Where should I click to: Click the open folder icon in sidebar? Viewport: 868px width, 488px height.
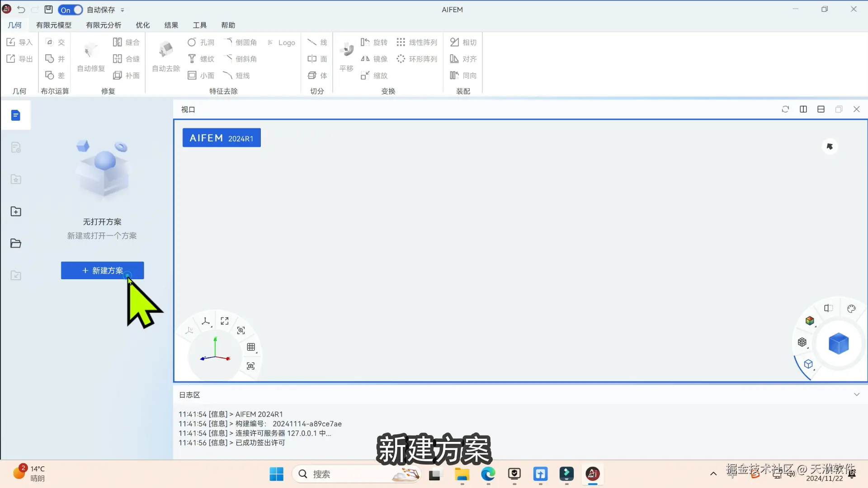(16, 243)
